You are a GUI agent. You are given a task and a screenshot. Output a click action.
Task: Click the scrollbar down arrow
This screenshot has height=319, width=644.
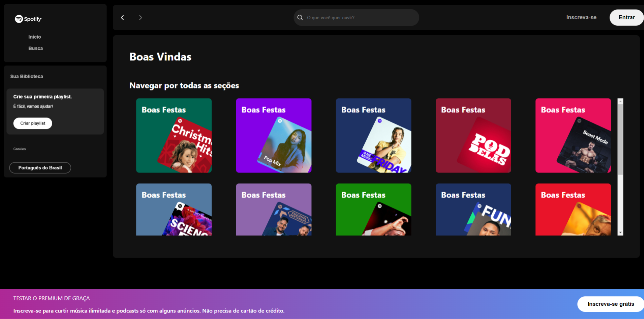621,233
